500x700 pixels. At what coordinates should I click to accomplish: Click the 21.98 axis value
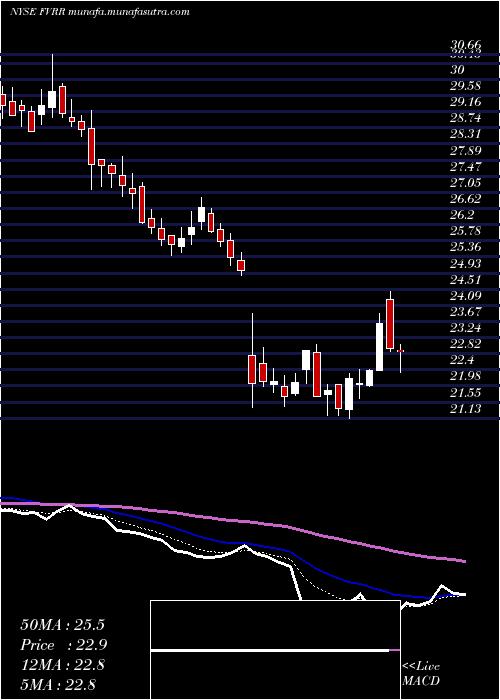[x=466, y=376]
